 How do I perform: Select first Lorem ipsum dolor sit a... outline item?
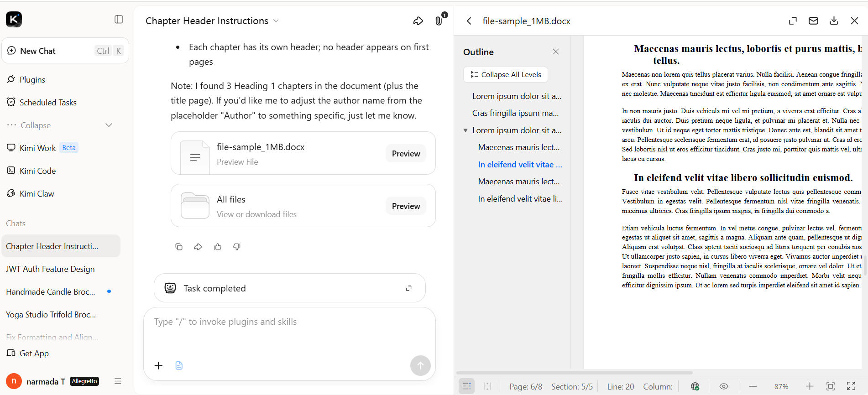517,96
